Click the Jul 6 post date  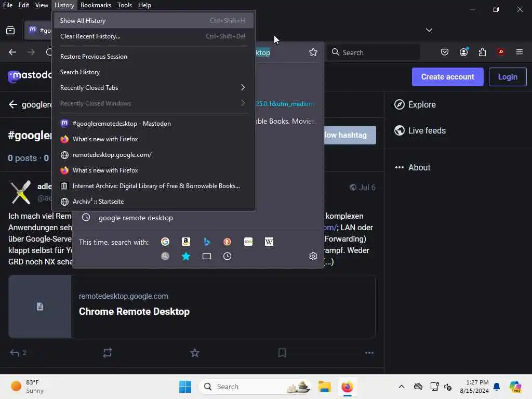pyautogui.click(x=367, y=187)
